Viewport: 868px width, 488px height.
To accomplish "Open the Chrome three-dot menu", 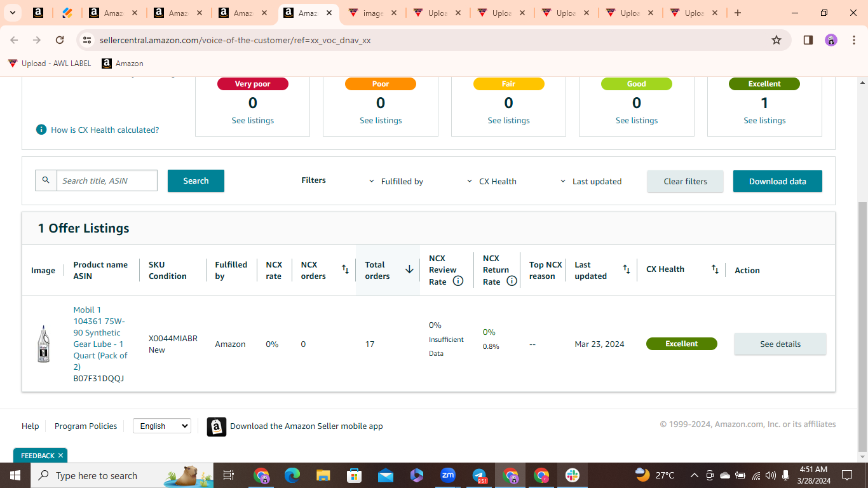I will pos(854,40).
